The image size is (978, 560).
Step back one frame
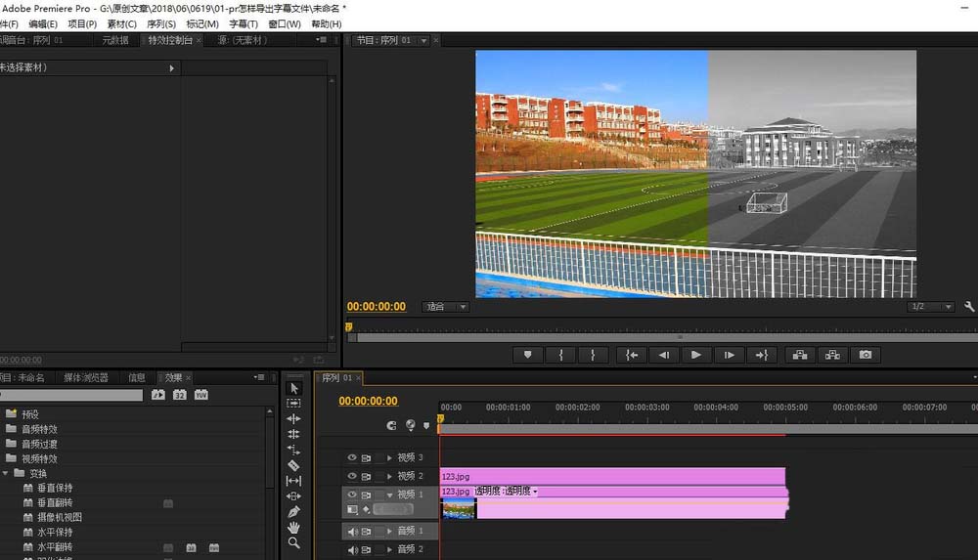(664, 355)
